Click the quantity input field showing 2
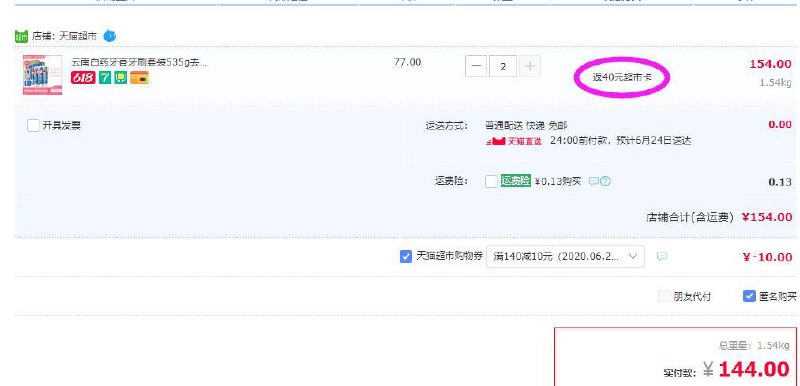The width and height of the screenshot is (800, 386). (503, 66)
